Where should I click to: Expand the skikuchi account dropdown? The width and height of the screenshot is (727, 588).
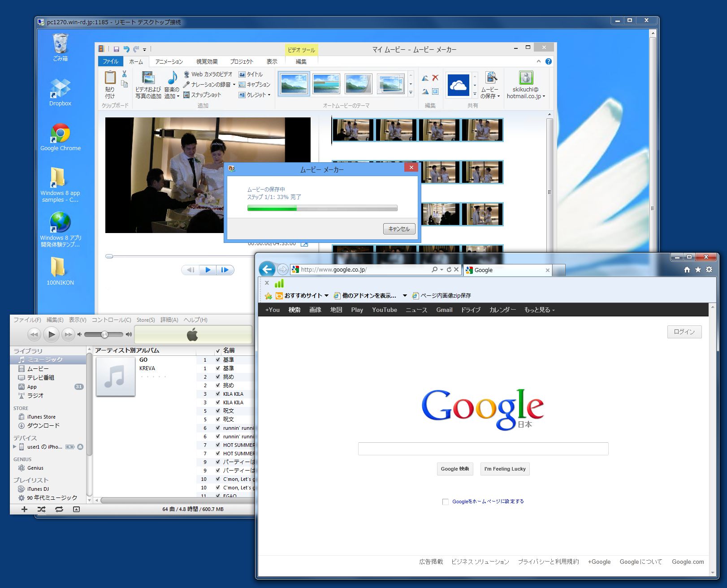point(544,96)
